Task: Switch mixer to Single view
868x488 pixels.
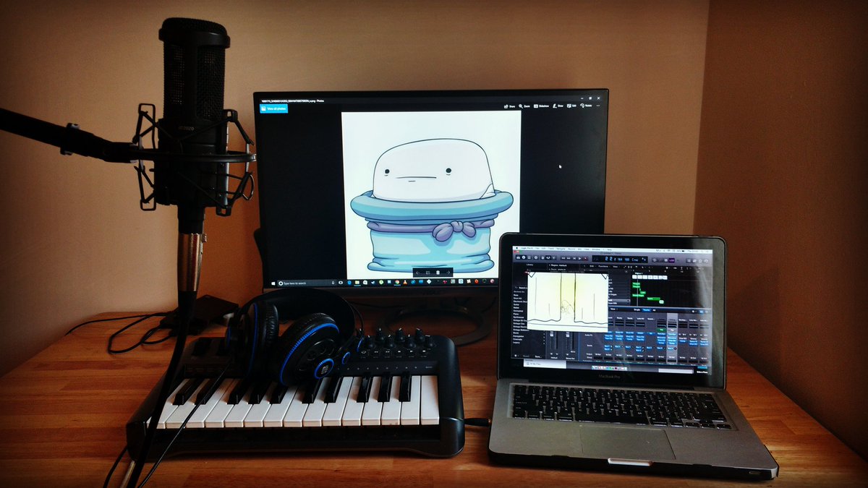Action: point(637,309)
